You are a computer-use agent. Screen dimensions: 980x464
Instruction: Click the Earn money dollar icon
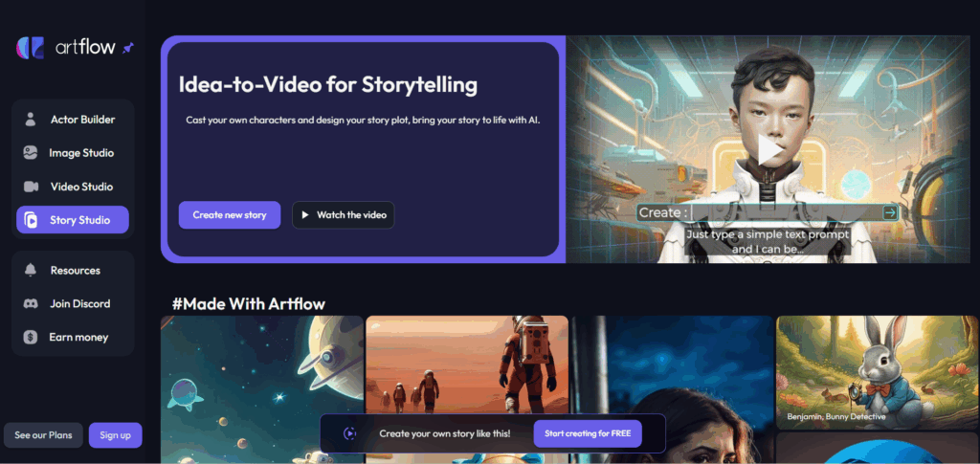pyautogui.click(x=30, y=337)
